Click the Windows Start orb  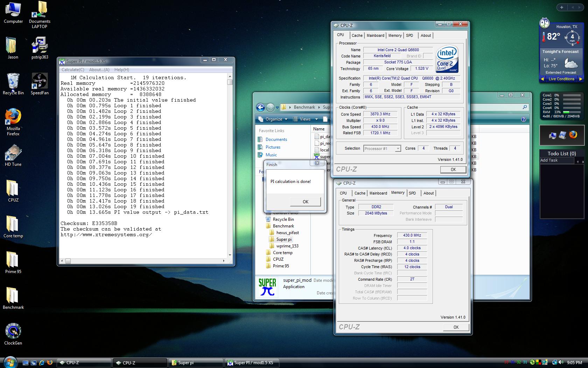tap(10, 362)
